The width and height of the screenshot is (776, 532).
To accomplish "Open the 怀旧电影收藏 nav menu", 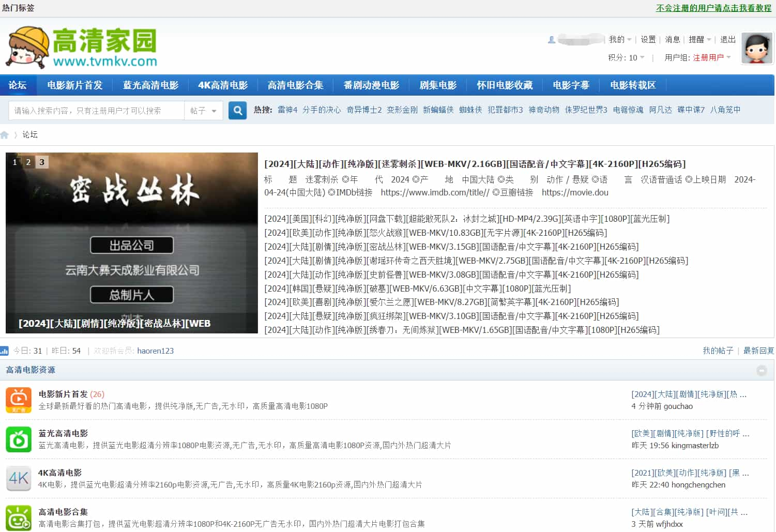I will [x=505, y=85].
